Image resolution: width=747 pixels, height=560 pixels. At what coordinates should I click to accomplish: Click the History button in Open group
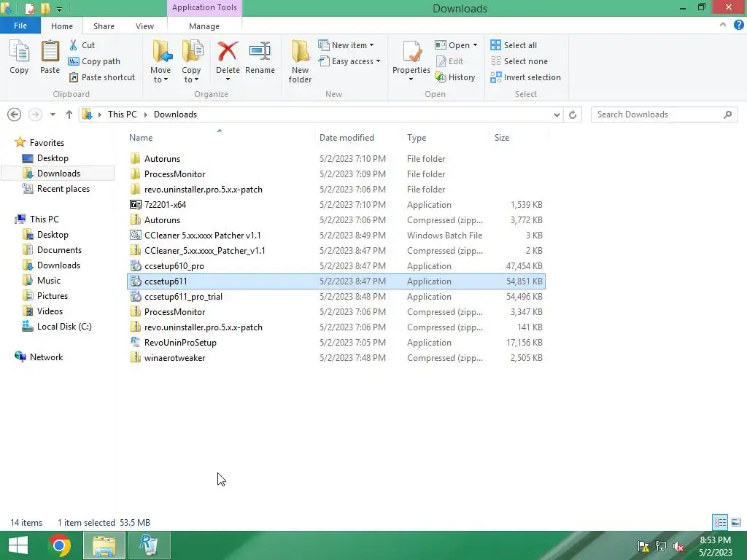(x=455, y=77)
